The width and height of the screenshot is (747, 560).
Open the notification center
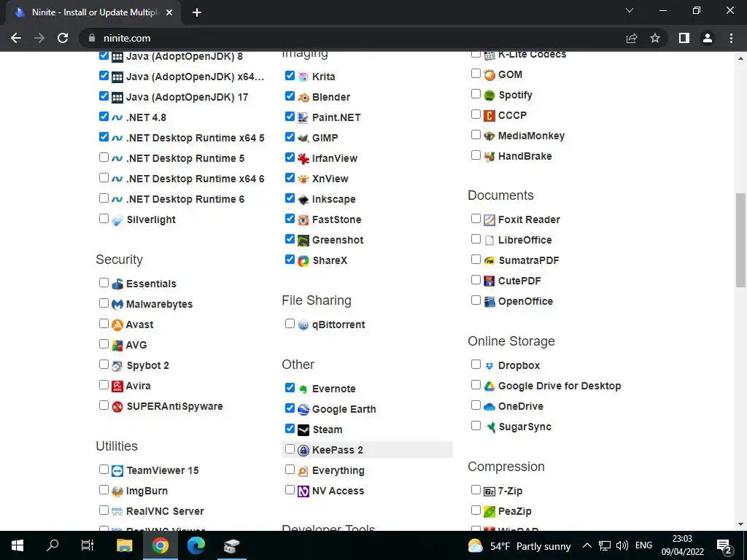[x=724, y=546]
